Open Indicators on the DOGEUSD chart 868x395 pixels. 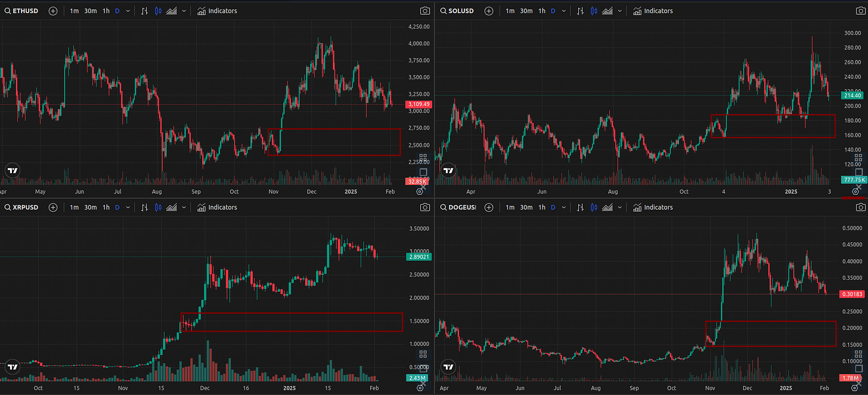[653, 207]
